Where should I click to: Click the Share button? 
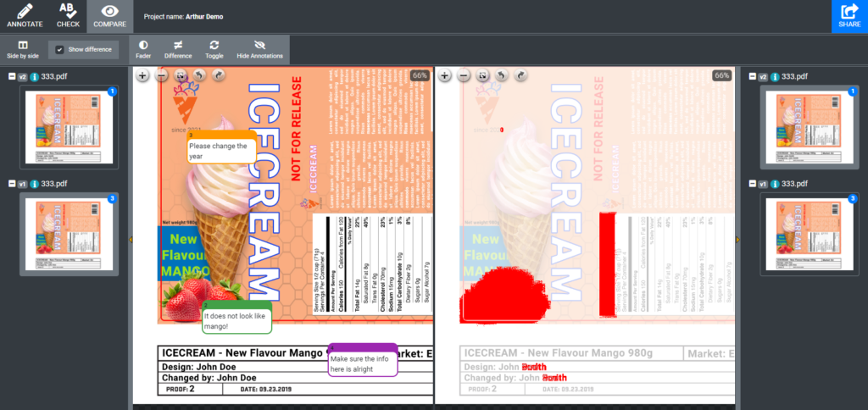coord(849,17)
